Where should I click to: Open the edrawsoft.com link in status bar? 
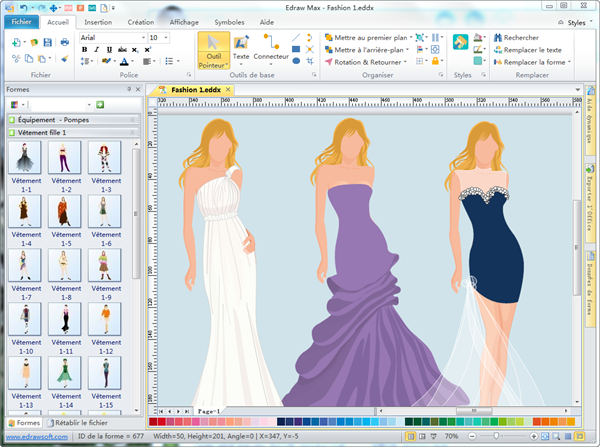(36, 437)
